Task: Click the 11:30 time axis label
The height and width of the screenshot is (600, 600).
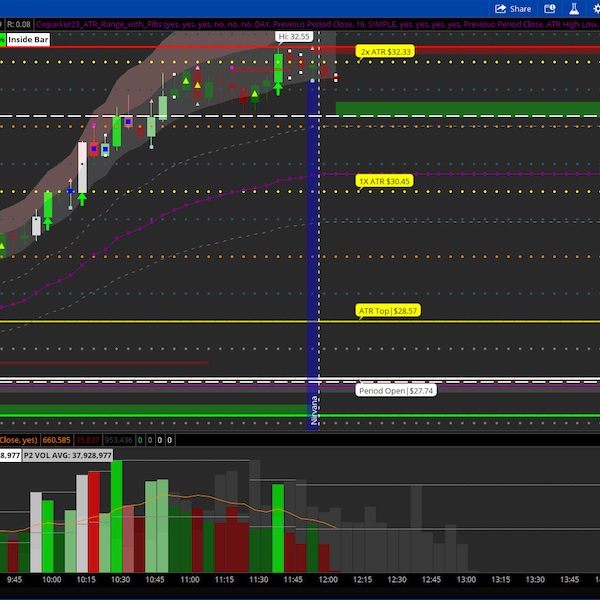Action: click(x=258, y=579)
